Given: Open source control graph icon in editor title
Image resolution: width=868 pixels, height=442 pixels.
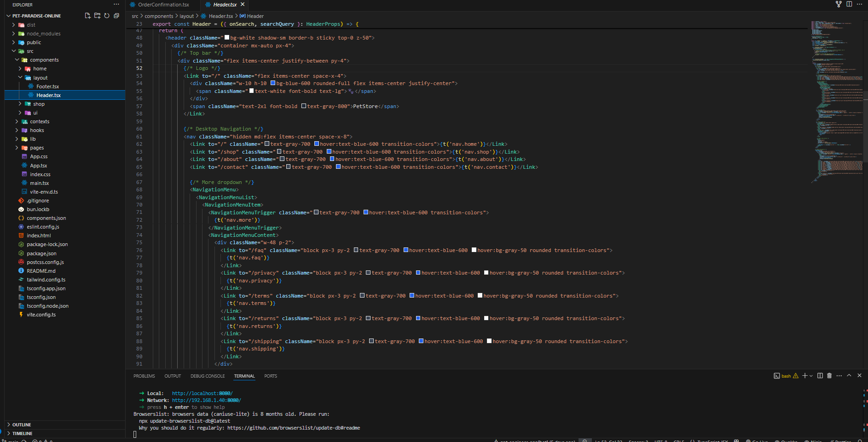Looking at the screenshot, I should tap(839, 4).
